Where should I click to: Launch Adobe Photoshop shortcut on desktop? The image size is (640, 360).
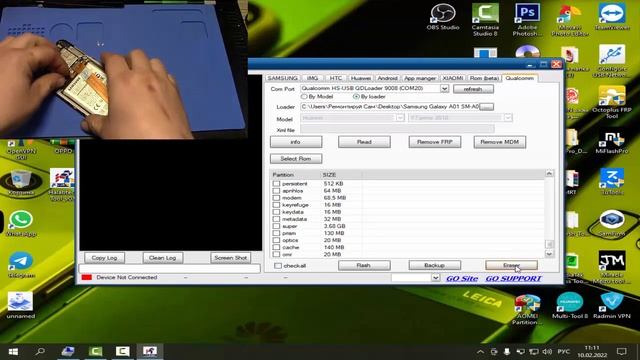[x=527, y=20]
